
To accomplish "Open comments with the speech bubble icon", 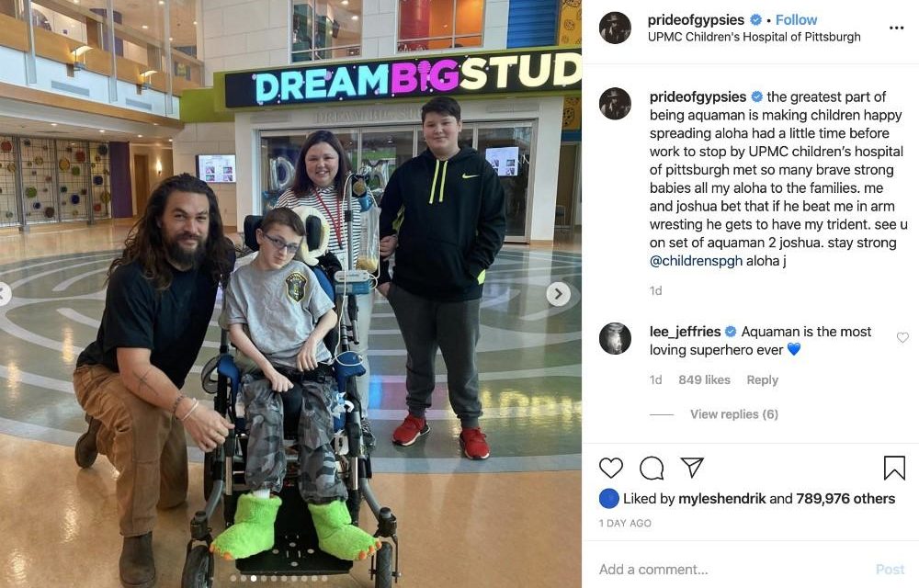I will [652, 468].
